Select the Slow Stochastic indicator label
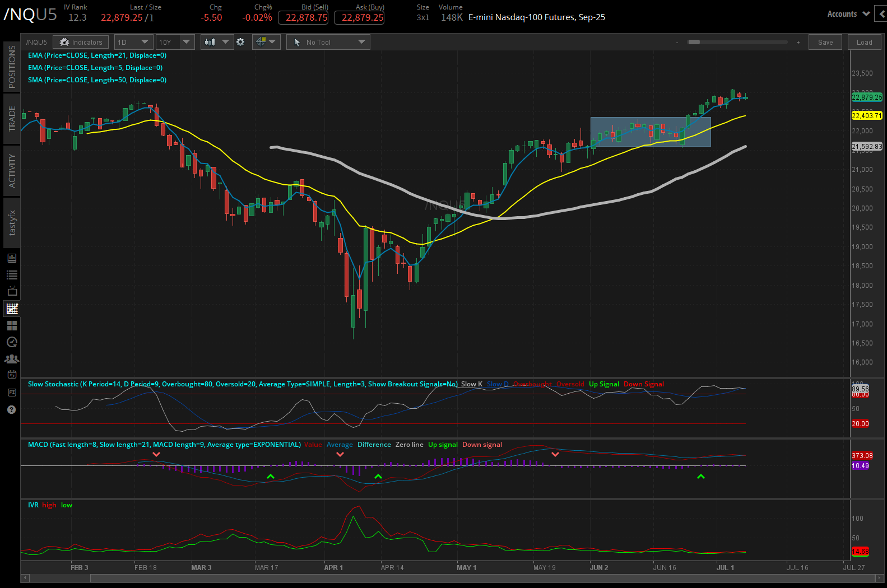The image size is (887, 588). click(x=243, y=384)
